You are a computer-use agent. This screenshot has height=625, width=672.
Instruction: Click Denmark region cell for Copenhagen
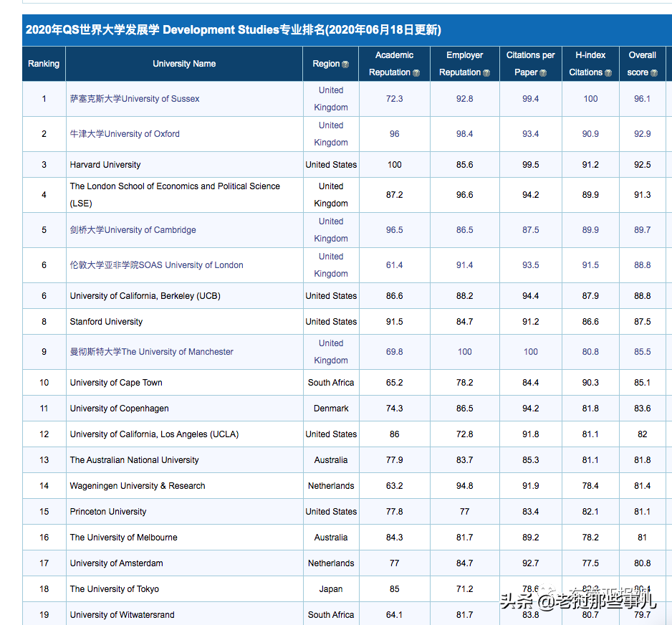click(x=331, y=408)
